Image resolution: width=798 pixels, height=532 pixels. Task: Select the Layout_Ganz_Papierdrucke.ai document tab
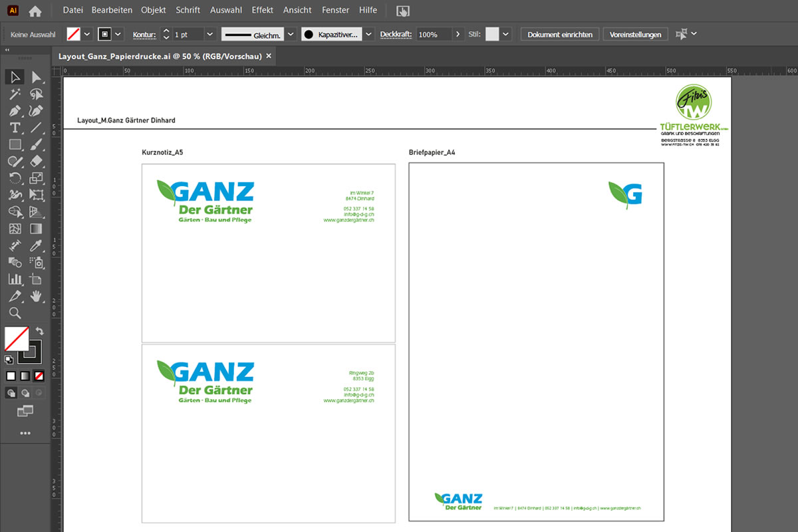[165, 57]
